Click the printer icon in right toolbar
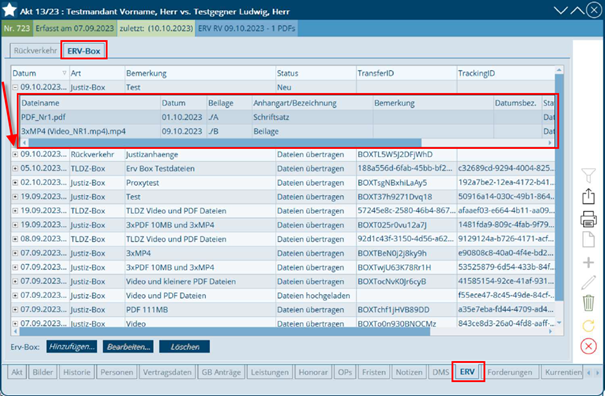 coord(588,218)
